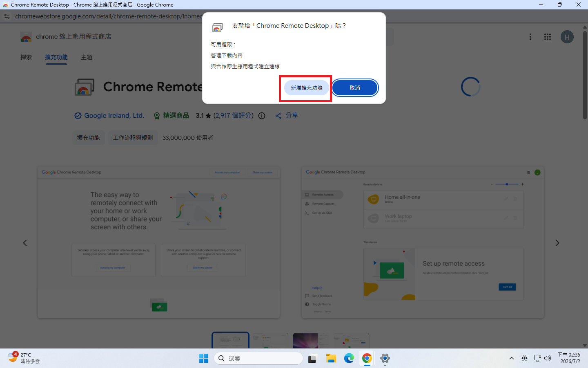Click the 與合作原生應用程式建立連線 permission text
588x368 pixels.
tap(245, 66)
